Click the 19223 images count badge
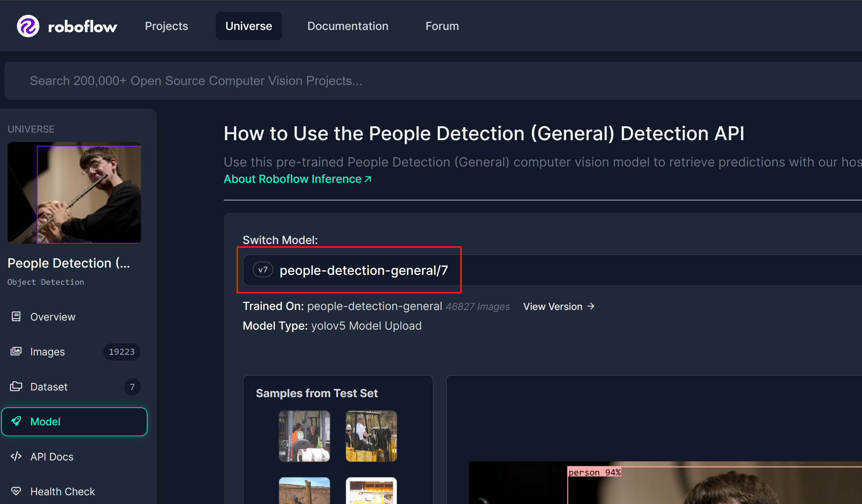 [x=121, y=352]
